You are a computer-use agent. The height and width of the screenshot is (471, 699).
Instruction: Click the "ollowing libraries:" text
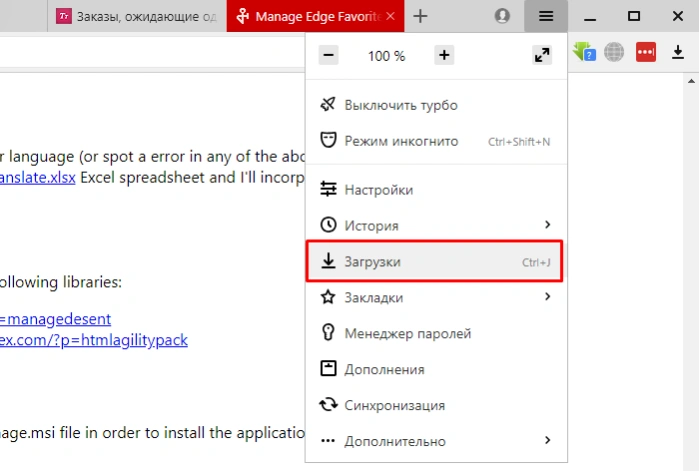(x=61, y=282)
